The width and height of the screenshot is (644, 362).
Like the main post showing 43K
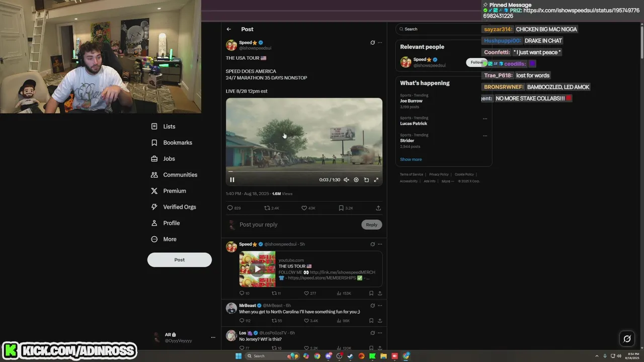click(308, 208)
